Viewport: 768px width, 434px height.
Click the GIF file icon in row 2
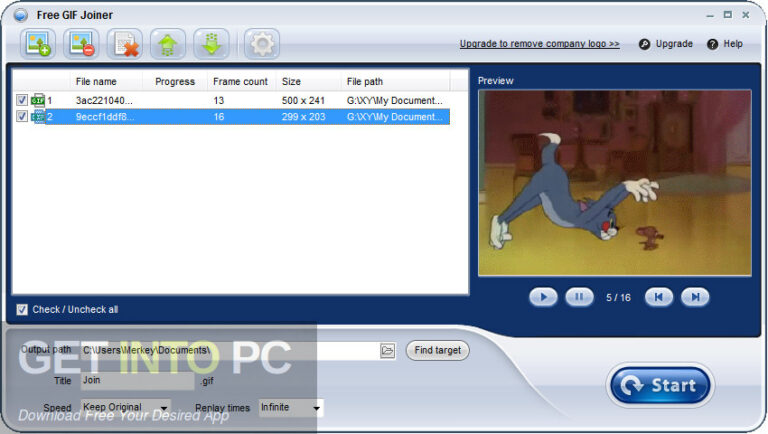click(38, 117)
